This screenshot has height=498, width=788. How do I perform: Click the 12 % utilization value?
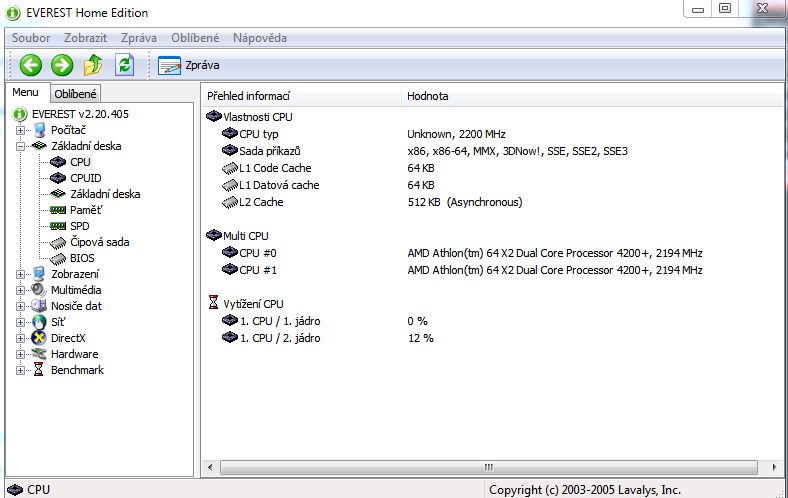pyautogui.click(x=421, y=338)
